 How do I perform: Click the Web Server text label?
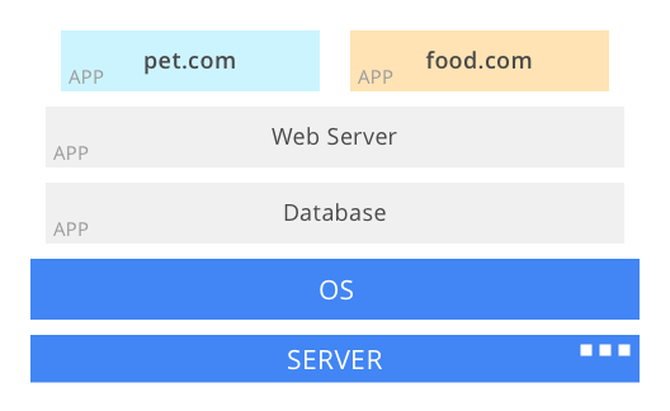tap(334, 136)
